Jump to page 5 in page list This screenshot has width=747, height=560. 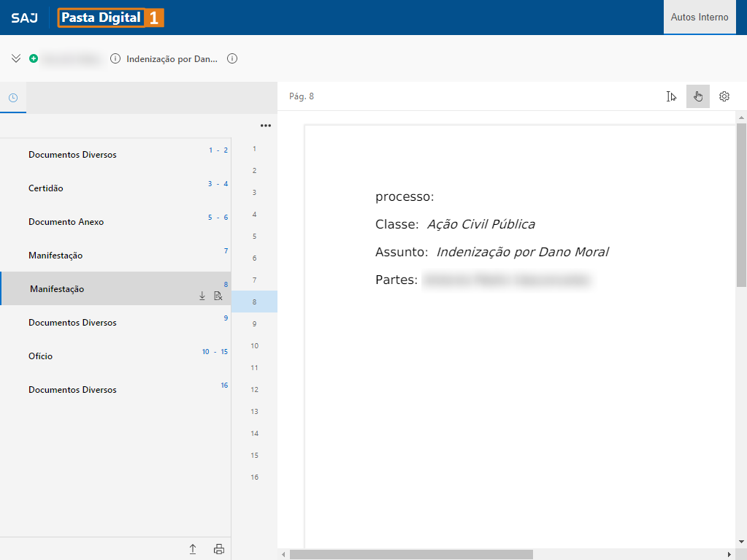[x=254, y=236]
